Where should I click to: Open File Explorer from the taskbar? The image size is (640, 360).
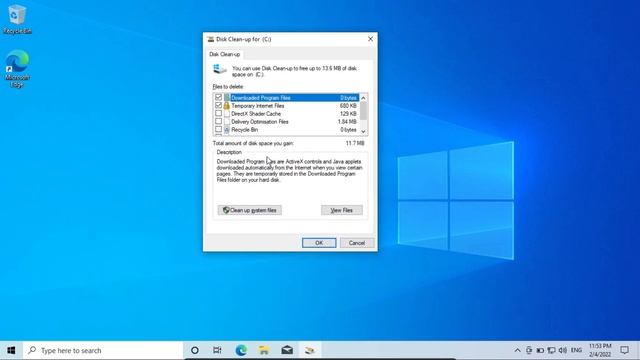pyautogui.click(x=264, y=350)
